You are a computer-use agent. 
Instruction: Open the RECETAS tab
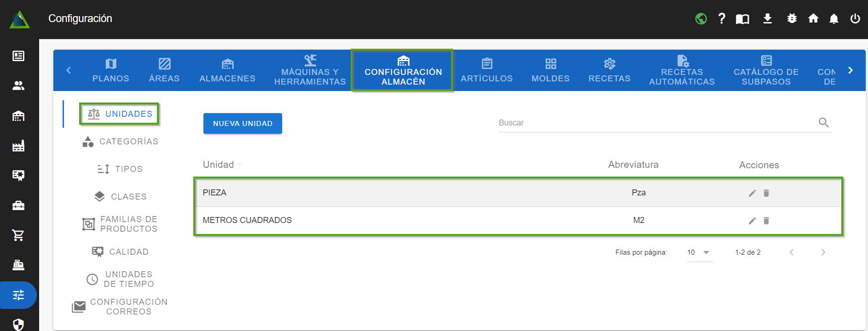point(609,70)
